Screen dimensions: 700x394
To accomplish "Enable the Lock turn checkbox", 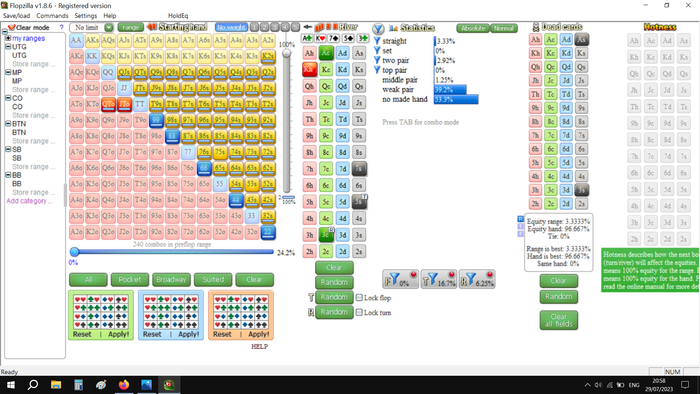I will [x=359, y=312].
